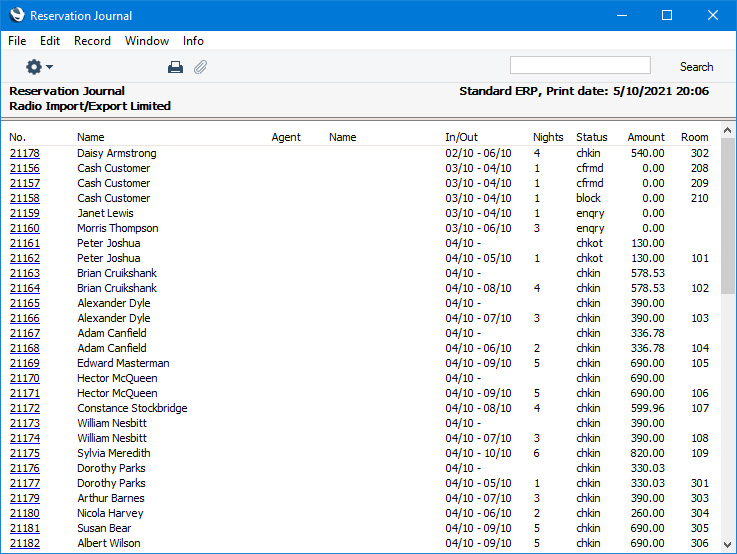Screen dimensions: 737x554
Task: Open reservation 21178 link
Action: (25, 153)
